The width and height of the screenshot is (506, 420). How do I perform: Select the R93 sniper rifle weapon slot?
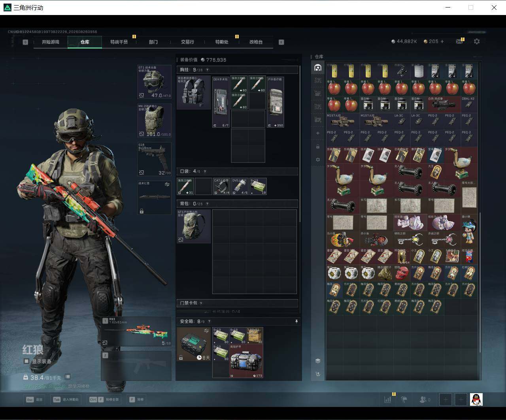coord(136,331)
